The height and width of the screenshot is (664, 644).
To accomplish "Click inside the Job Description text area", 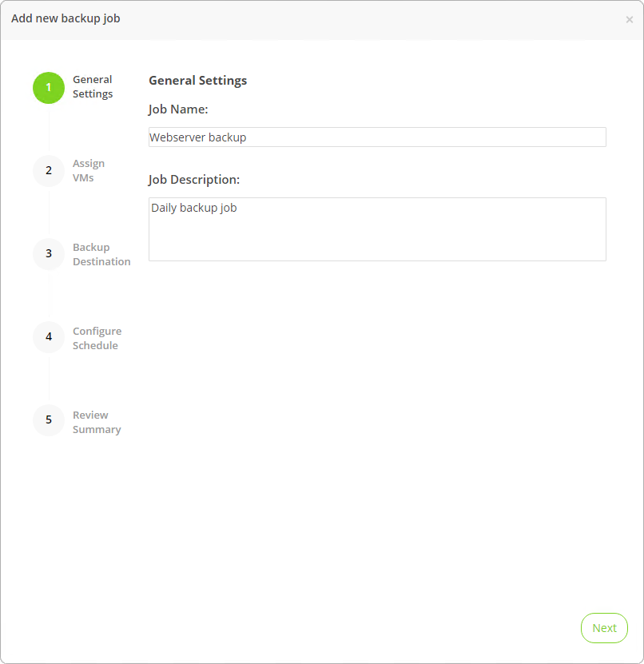I will click(377, 229).
